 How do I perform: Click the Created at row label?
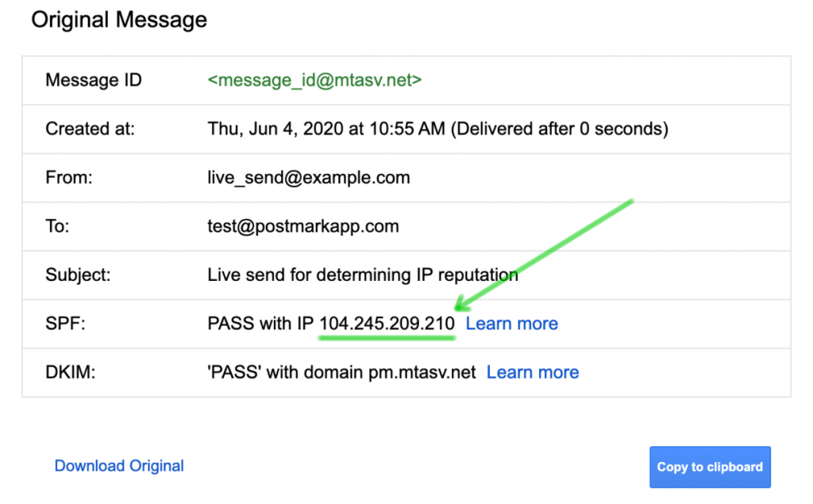(91, 129)
